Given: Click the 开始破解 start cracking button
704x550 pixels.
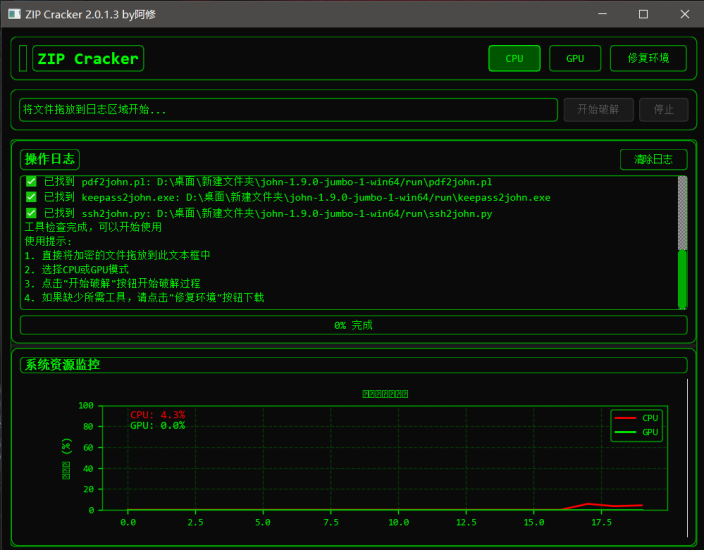Looking at the screenshot, I should (x=599, y=110).
